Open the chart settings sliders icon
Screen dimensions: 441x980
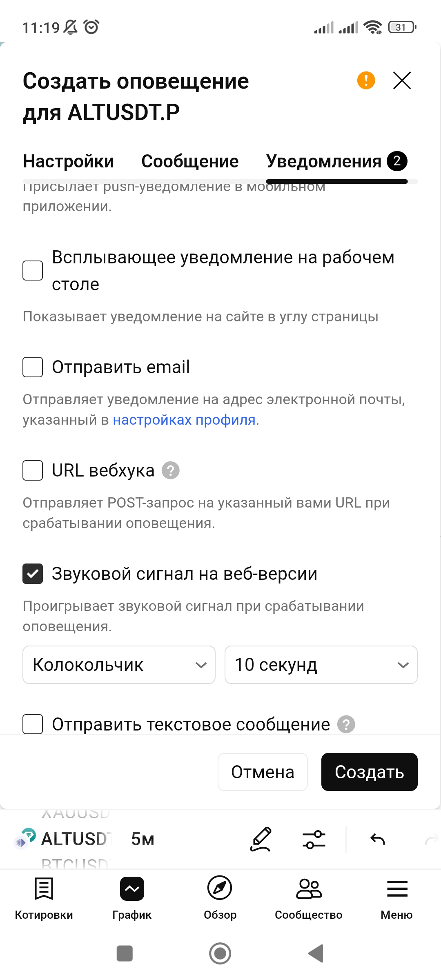(x=314, y=840)
